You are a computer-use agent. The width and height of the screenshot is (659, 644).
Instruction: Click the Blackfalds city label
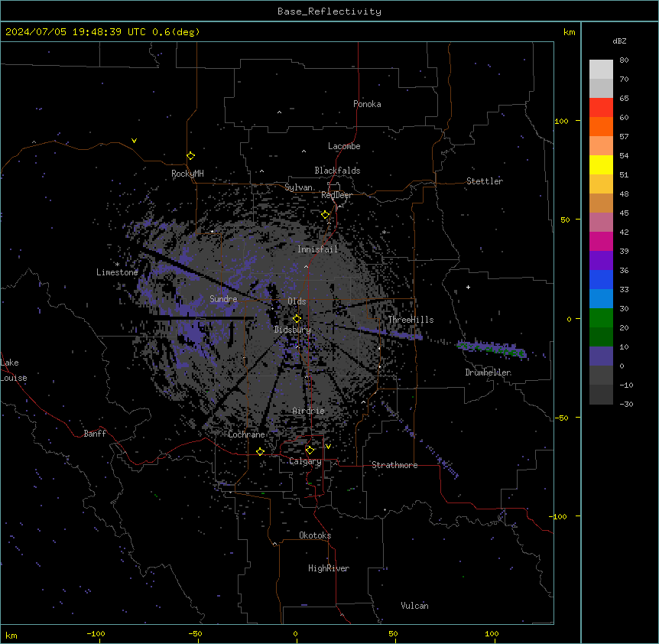[x=337, y=171]
